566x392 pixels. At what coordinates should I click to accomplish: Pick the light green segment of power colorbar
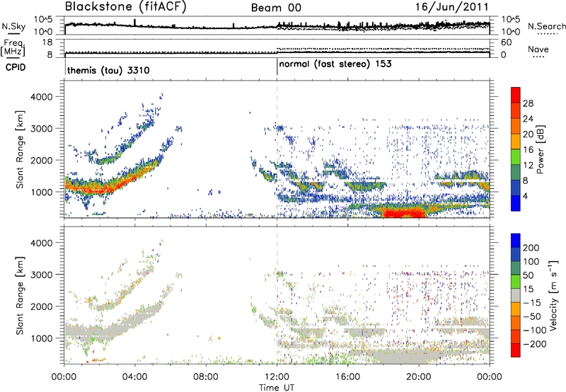pos(516,157)
